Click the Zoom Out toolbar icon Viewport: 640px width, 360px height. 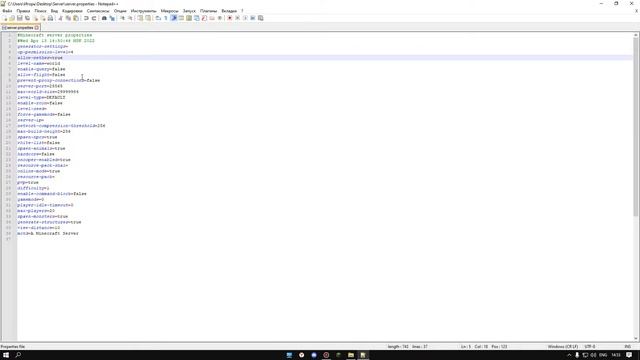tap(130, 18)
